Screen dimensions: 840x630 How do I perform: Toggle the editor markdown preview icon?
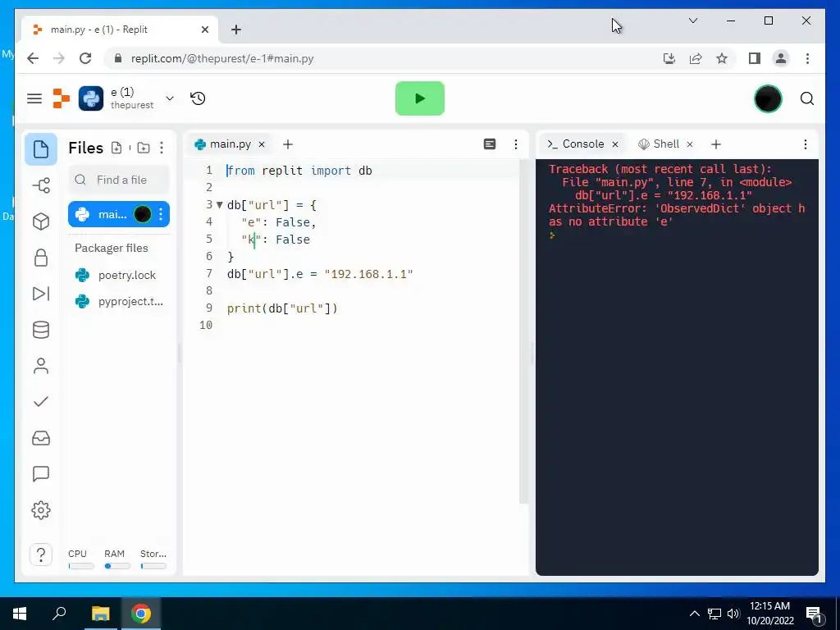490,144
